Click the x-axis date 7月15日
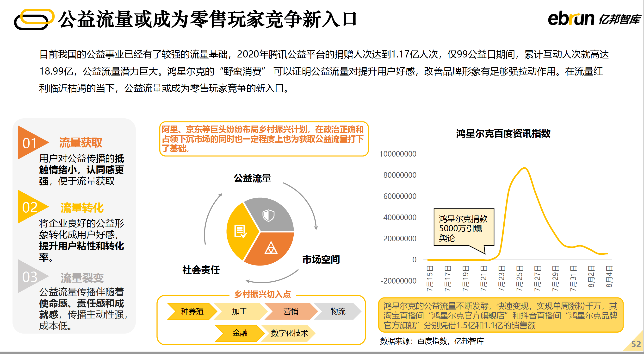The height and width of the screenshot is (354, 644). coord(430,278)
